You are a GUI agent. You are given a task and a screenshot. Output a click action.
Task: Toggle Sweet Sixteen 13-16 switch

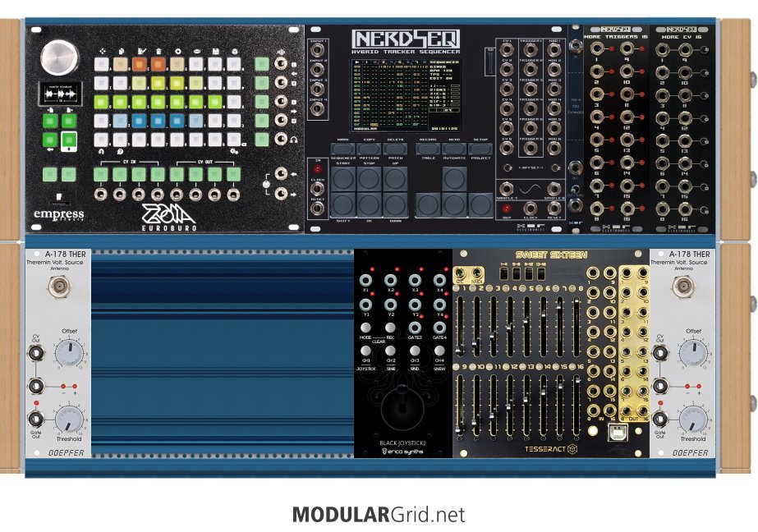pyautogui.click(x=540, y=273)
